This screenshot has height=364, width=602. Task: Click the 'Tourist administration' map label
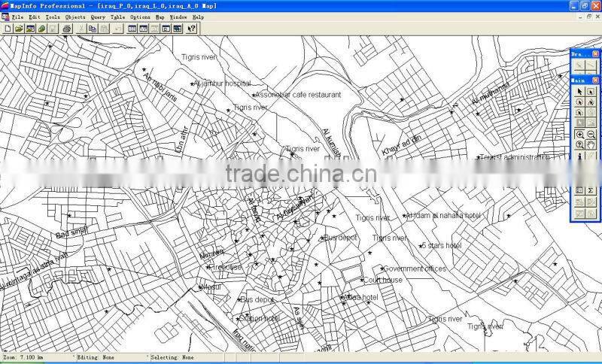(x=515, y=157)
